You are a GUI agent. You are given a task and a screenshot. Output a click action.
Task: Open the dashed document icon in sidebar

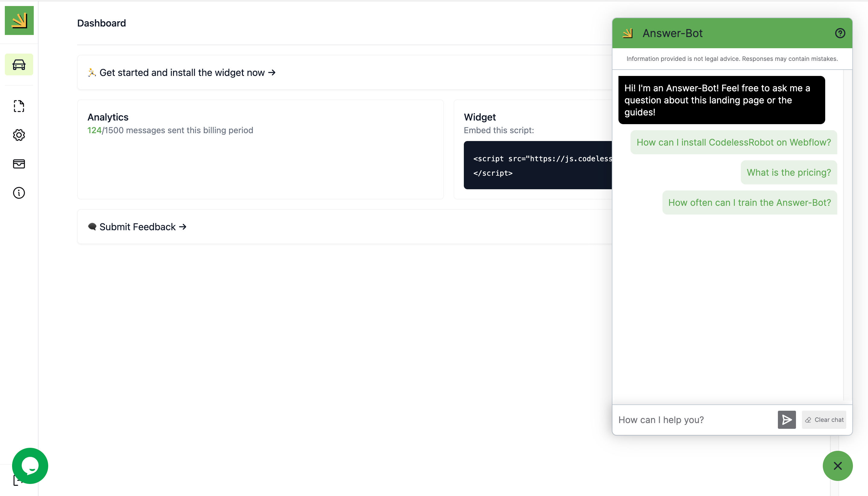point(19,106)
